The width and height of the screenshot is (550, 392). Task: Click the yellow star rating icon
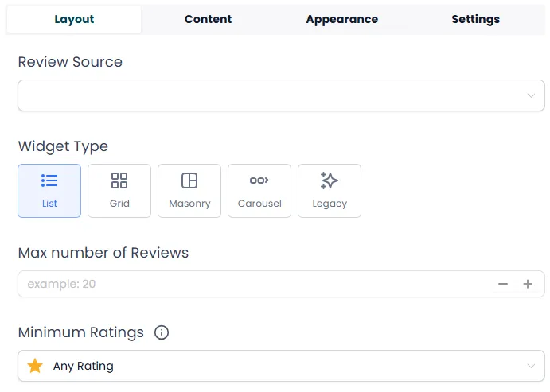click(x=35, y=366)
